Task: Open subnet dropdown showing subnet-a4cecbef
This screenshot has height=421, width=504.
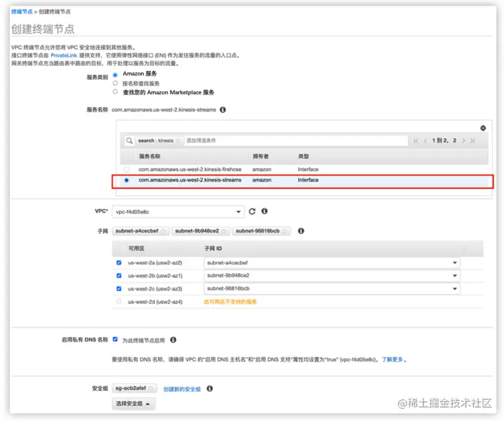Action: (332, 263)
